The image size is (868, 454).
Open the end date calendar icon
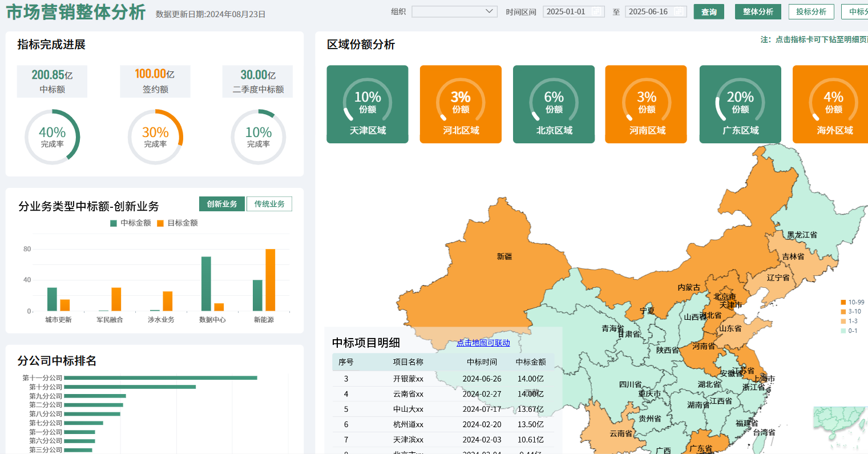[x=679, y=12]
